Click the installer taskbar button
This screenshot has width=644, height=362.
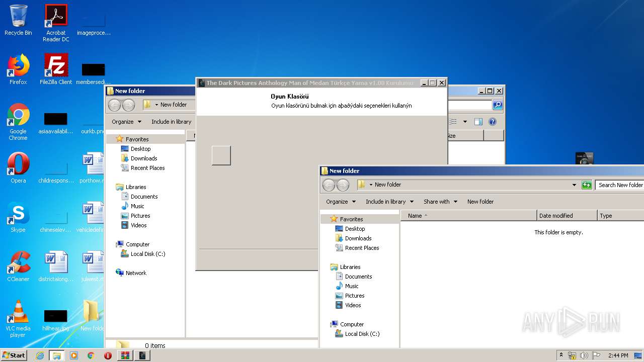[x=142, y=355]
